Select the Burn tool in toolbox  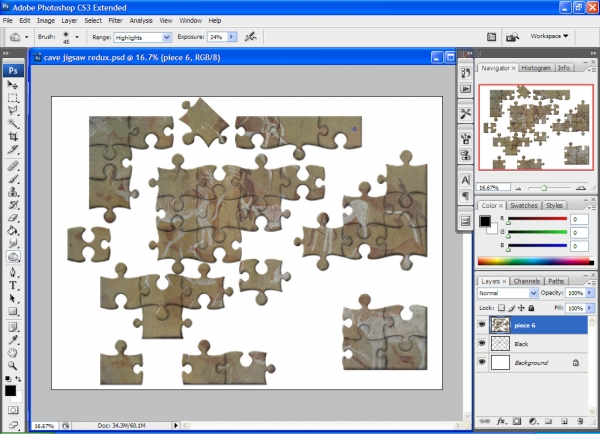point(13,257)
